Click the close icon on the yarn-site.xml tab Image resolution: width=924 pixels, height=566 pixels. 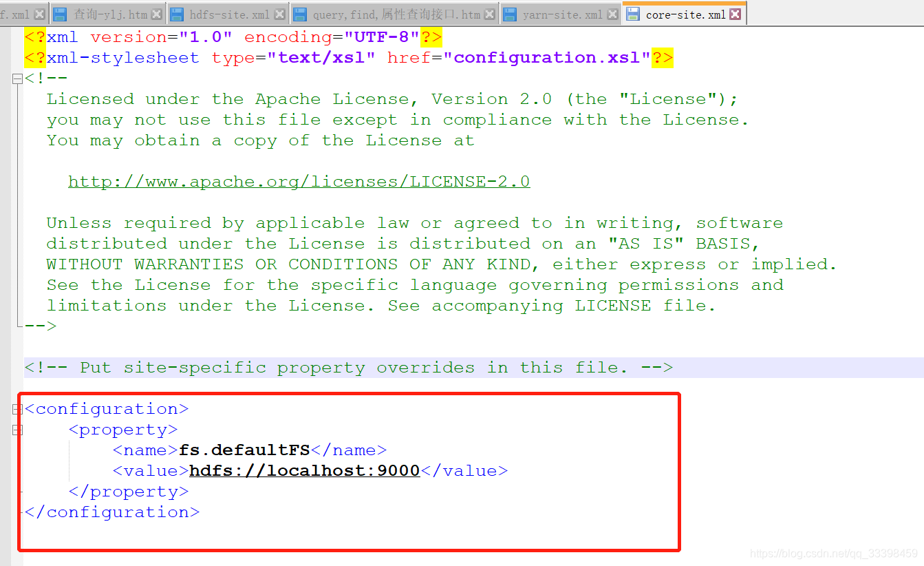[612, 13]
